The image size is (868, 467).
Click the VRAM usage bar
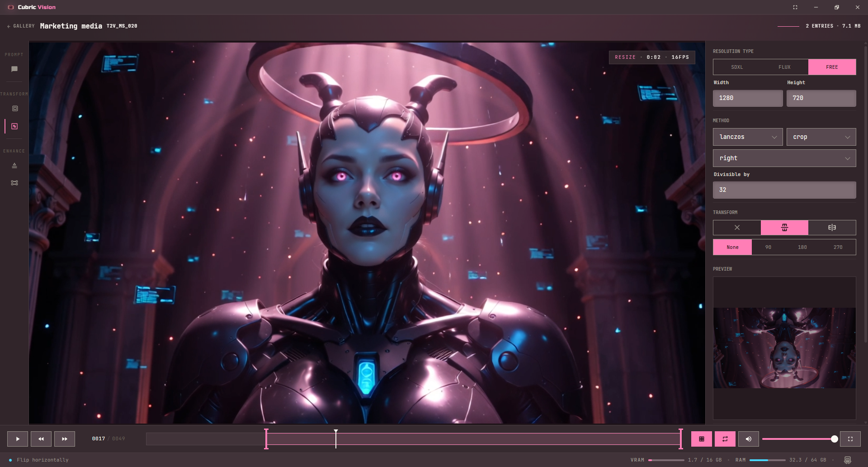coord(666,460)
